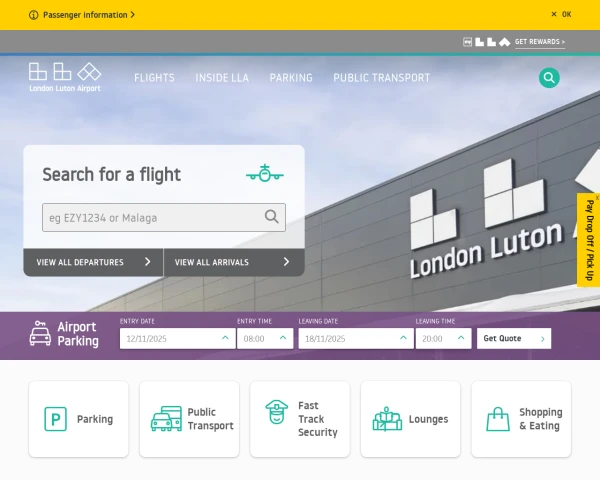The width and height of the screenshot is (600, 480).
Task: Open the Public Transport tile
Action: point(189,419)
